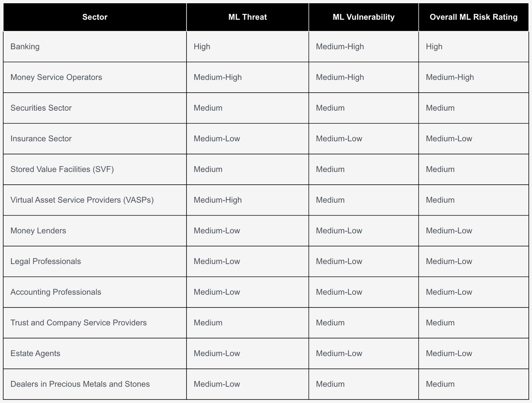Screen dimensions: 532x403
Task: Select the Money Service Operators cell
Action: 56,77
